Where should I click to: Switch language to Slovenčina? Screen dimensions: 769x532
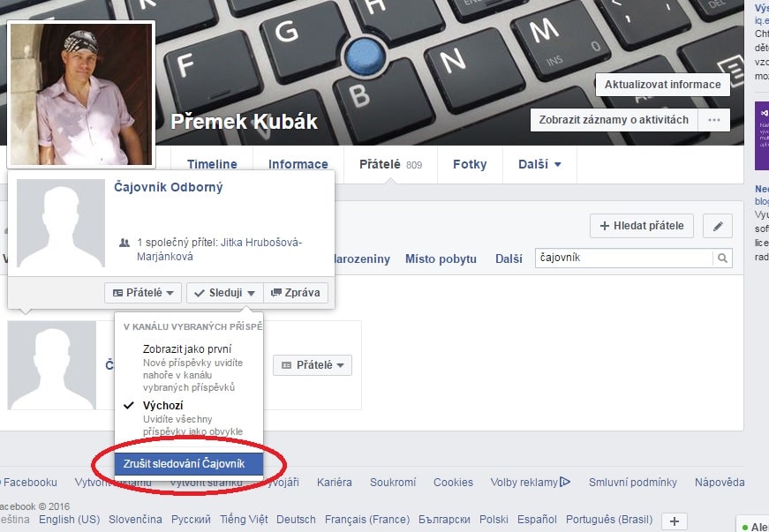click(x=135, y=520)
